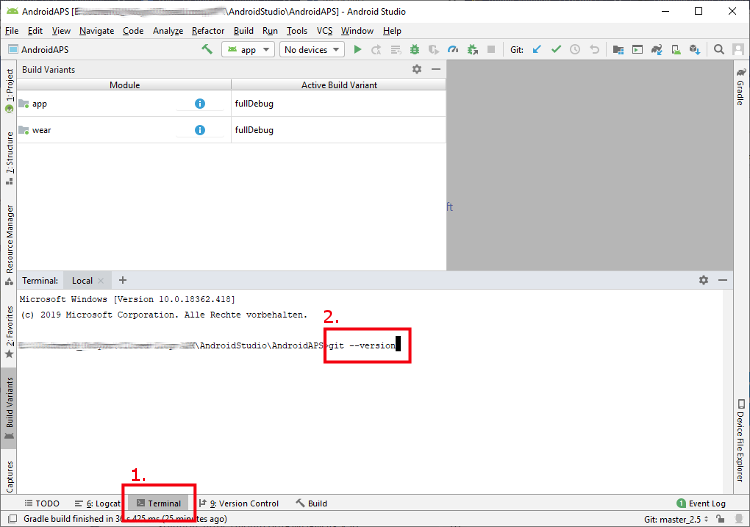Open the Tools menu
The image size is (750, 527).
[297, 31]
